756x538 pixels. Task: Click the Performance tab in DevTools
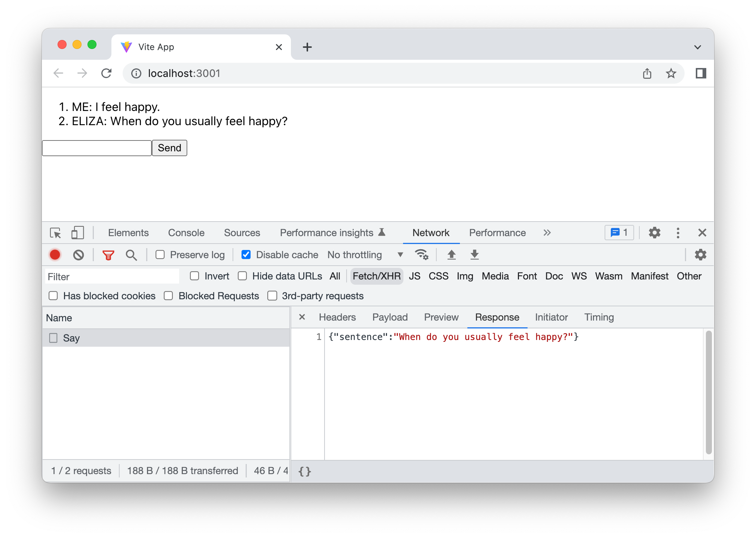[x=498, y=232]
